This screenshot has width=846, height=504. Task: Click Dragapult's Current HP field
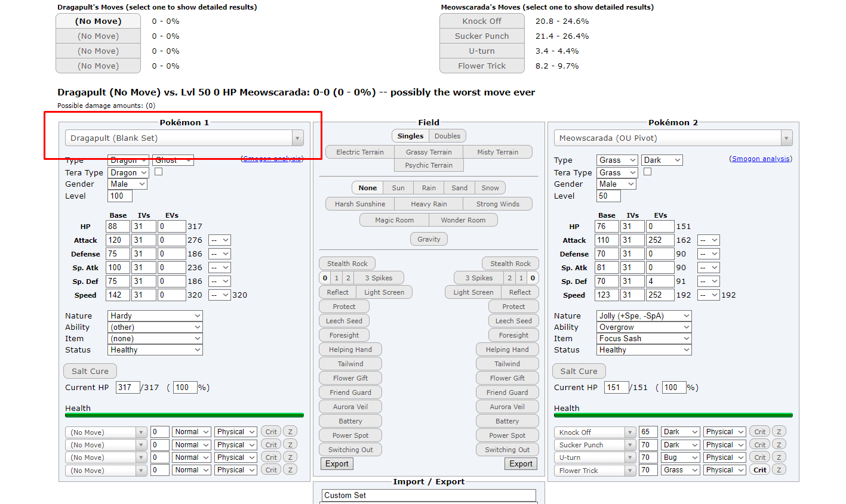[x=128, y=387]
